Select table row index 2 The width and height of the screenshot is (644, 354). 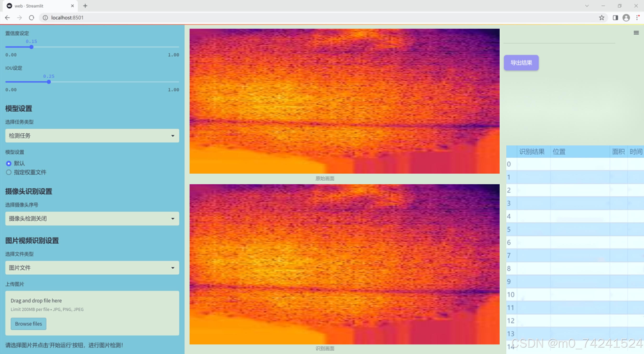tap(575, 190)
